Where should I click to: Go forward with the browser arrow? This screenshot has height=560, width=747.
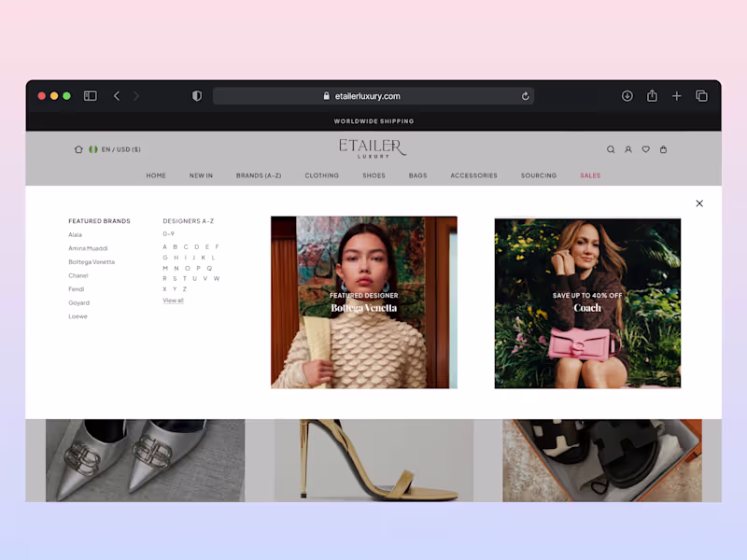coord(136,96)
